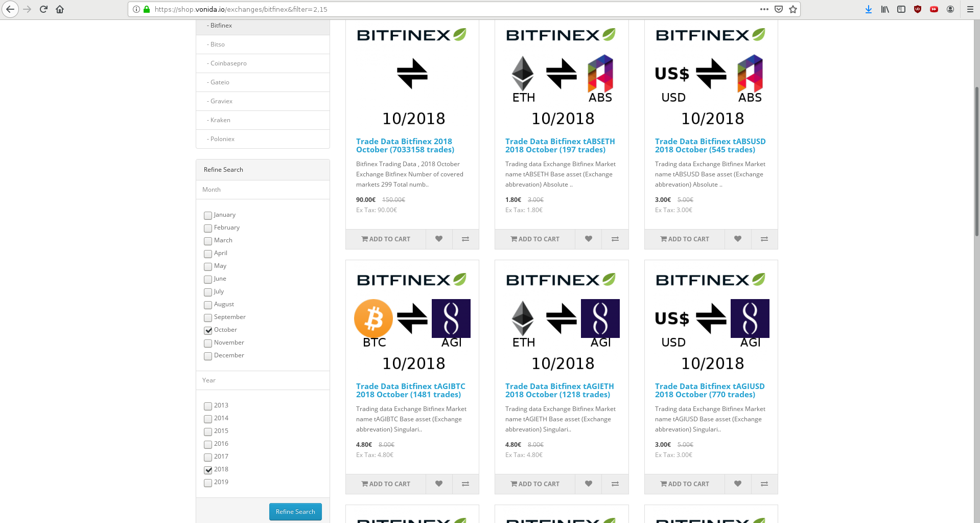This screenshot has height=523, width=980.
Task: Compare the tABSETH trade data product
Action: click(x=615, y=239)
